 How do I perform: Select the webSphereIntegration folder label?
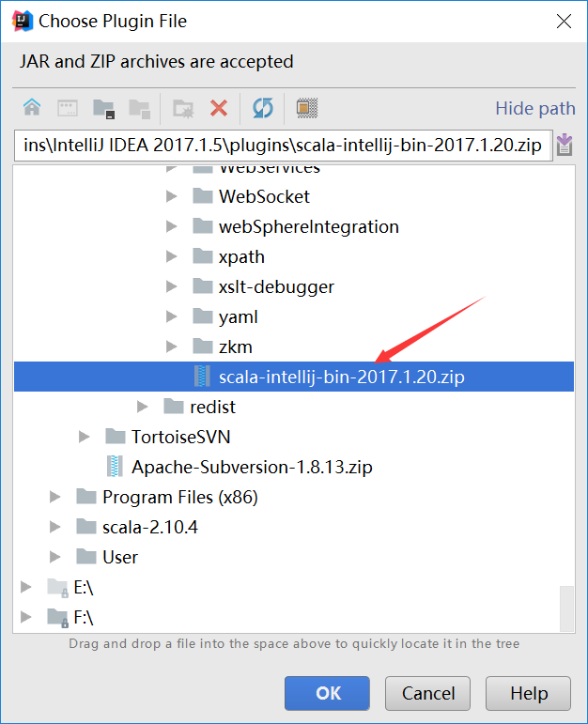308,226
